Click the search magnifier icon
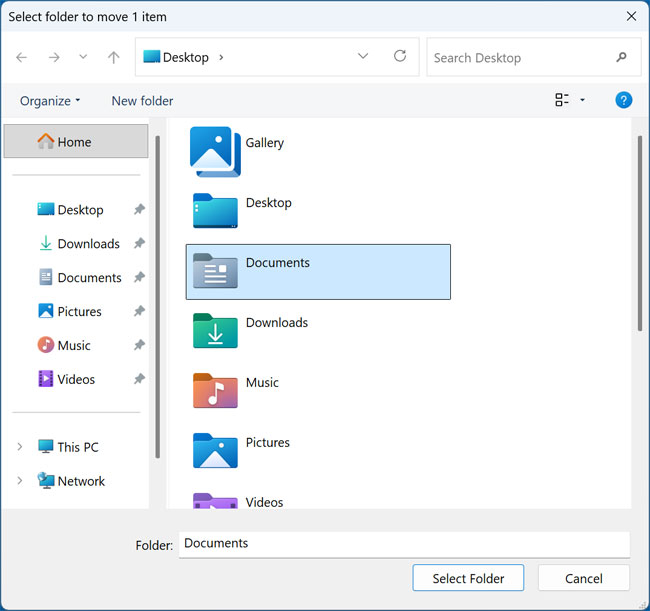 tap(621, 57)
